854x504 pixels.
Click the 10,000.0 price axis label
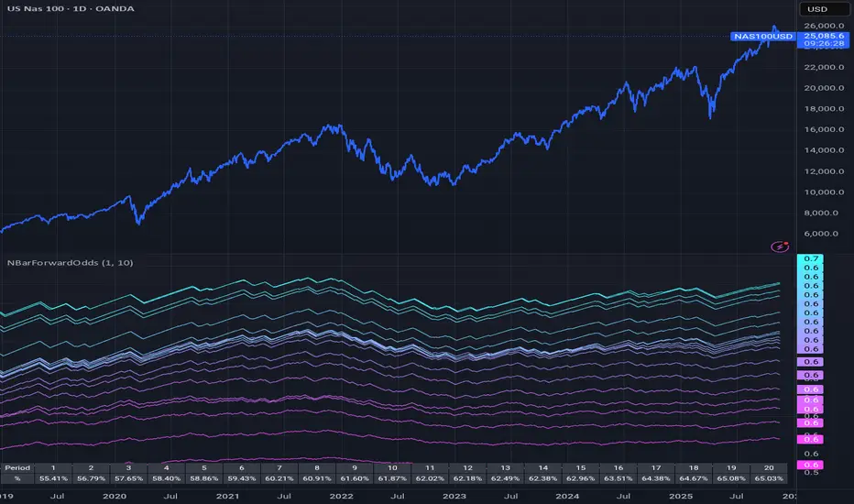[824, 192]
